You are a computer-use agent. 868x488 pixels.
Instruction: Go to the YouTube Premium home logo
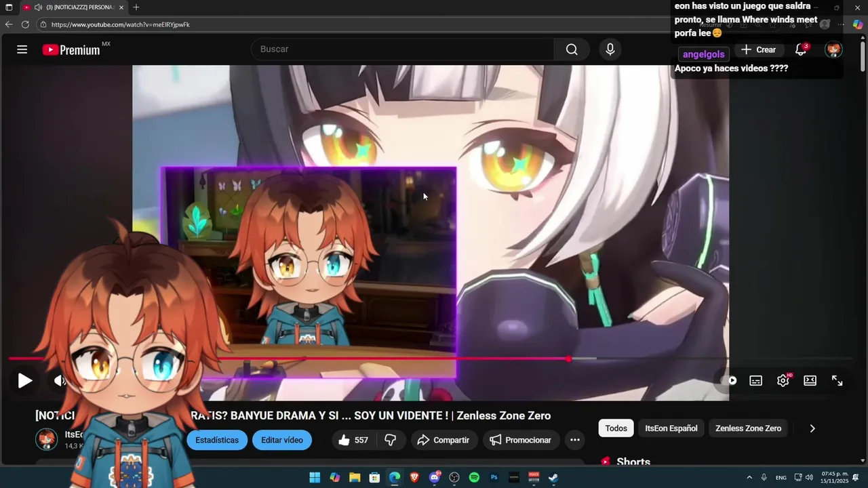tap(71, 49)
